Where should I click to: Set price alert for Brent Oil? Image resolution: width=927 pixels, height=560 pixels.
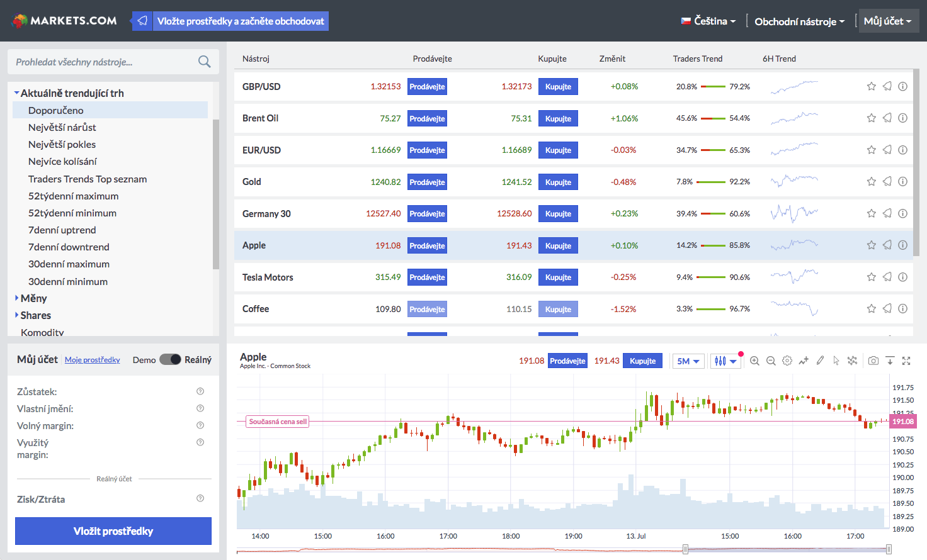(x=887, y=118)
